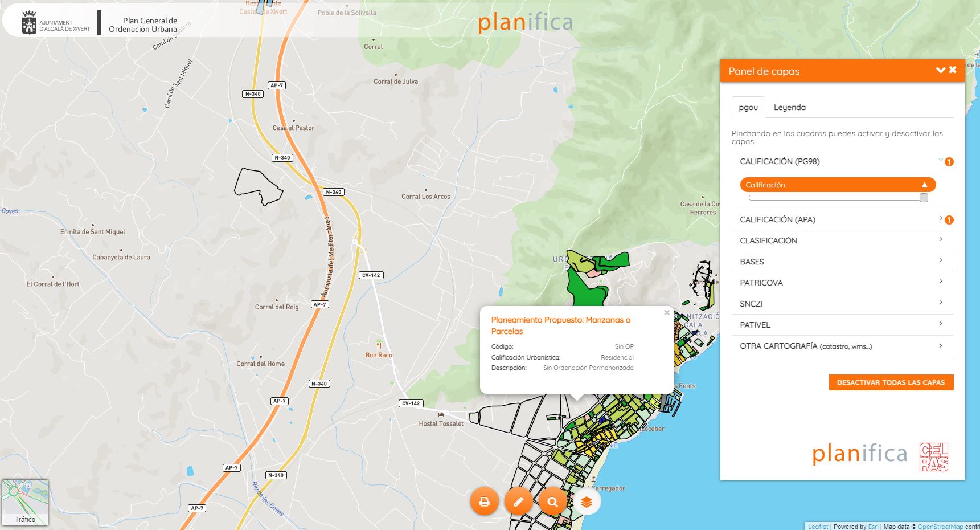Click the "Corral del Home" map label
The height and width of the screenshot is (530, 980).
coord(261,364)
